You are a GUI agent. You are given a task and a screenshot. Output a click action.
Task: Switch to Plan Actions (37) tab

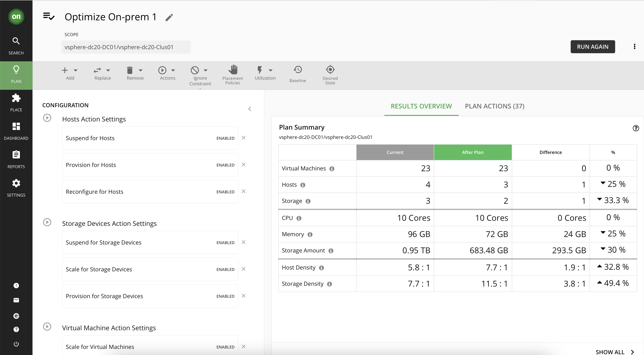[x=494, y=106]
